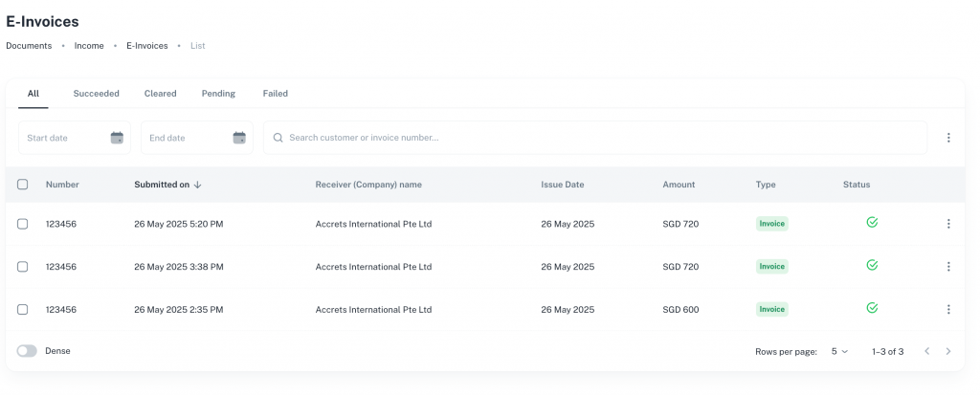Sort by the Submitted on column arrow
Viewport: 980px width, 395px height.
[x=197, y=185]
